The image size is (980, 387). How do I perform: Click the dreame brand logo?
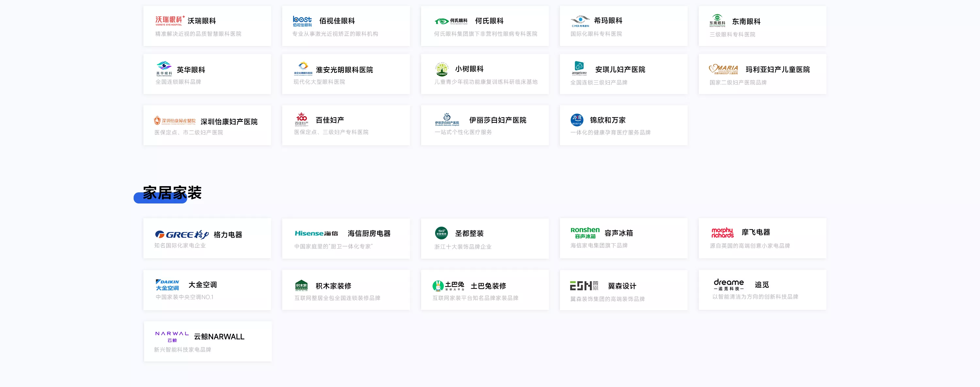pos(728,284)
